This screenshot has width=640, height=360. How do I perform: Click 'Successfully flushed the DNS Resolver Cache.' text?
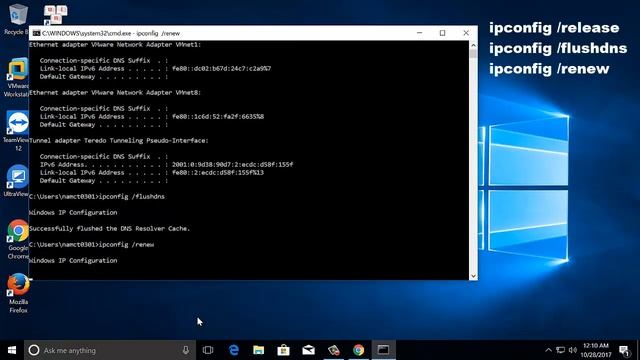click(x=109, y=229)
